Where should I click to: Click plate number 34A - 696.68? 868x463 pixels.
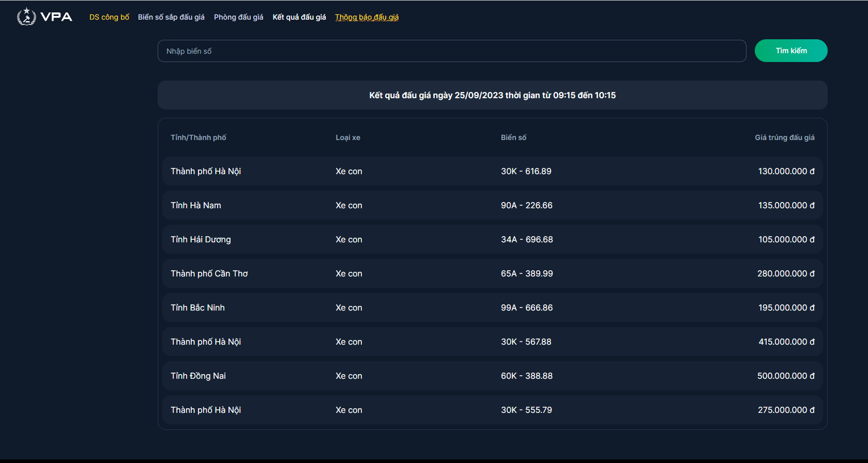tap(527, 239)
